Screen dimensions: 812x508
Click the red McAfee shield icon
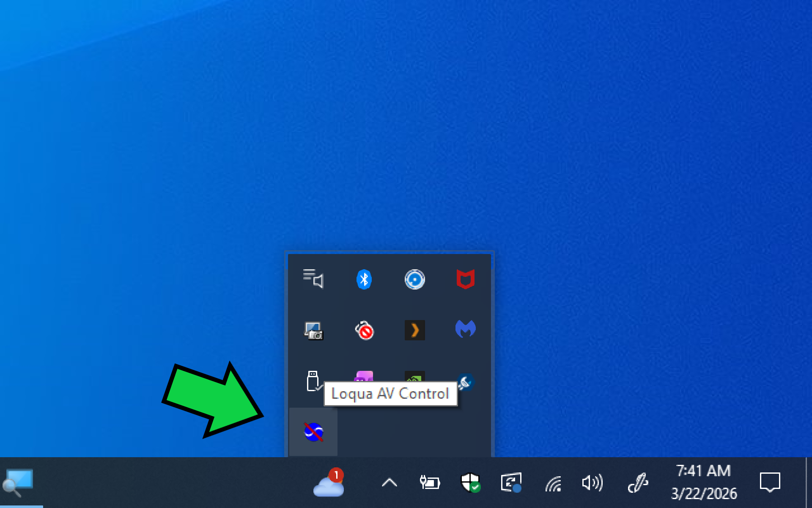[465, 279]
